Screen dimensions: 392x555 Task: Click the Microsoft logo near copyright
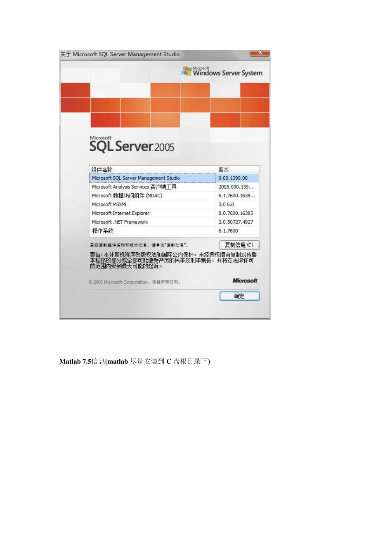[x=245, y=280]
